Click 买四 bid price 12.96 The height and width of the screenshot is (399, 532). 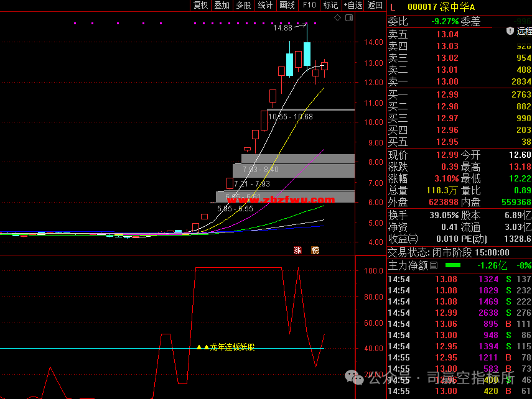pos(447,130)
